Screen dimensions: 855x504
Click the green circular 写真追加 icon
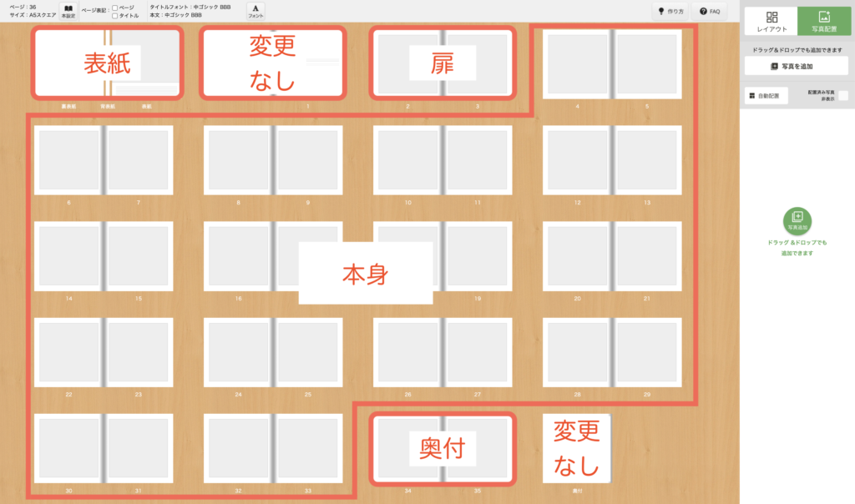(x=797, y=221)
